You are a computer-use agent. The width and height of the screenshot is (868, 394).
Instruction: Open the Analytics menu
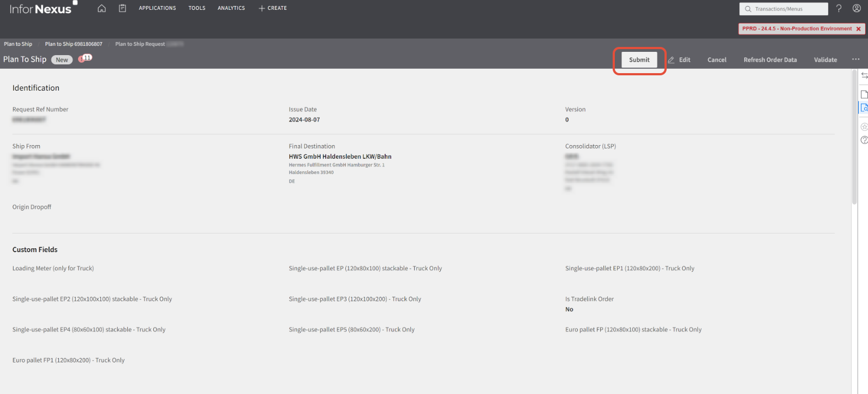[x=231, y=8]
